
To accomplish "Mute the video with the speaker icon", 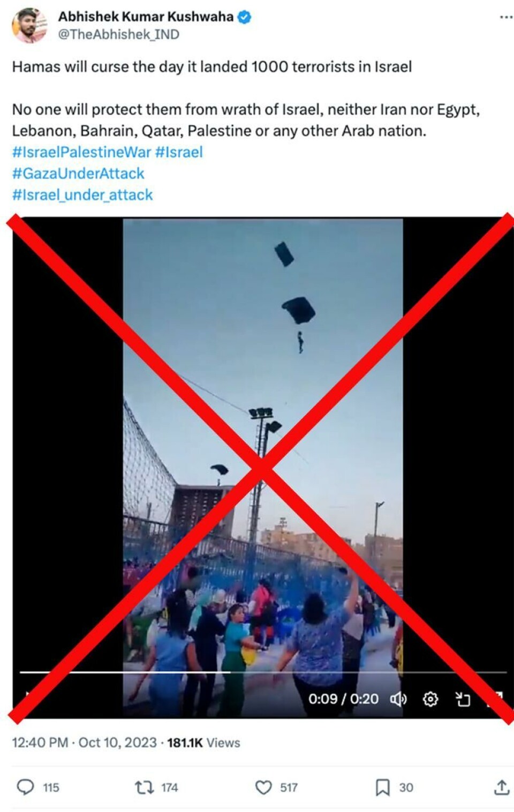I will click(x=398, y=699).
